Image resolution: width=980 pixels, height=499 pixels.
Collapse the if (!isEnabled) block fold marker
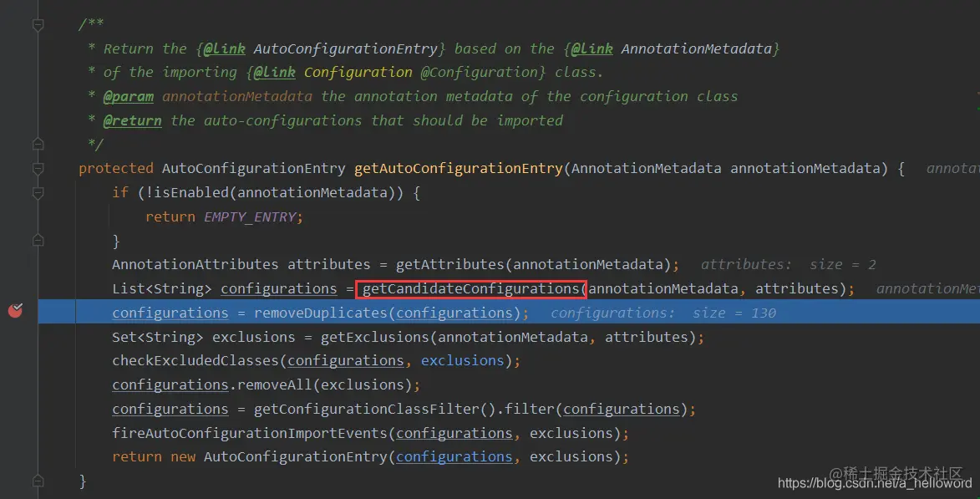click(x=38, y=193)
